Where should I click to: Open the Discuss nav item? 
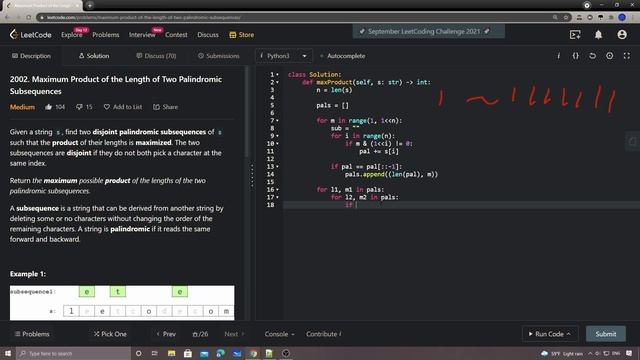(208, 35)
